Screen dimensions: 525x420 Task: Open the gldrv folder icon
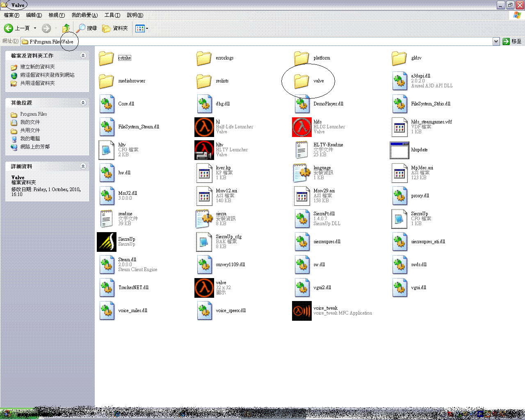point(399,58)
